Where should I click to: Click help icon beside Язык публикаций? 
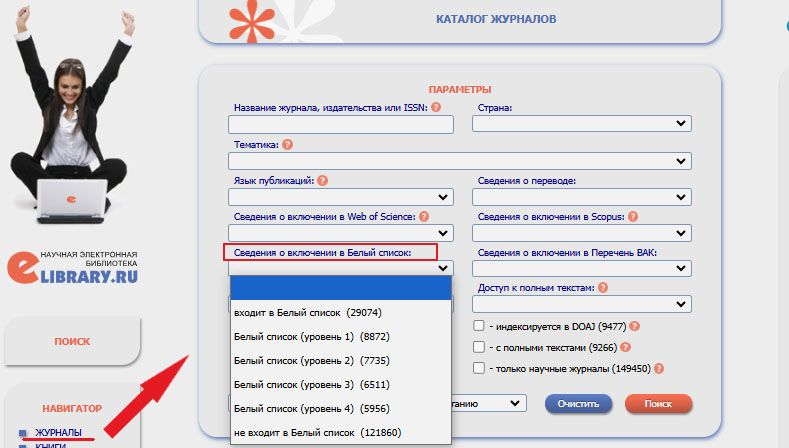(x=323, y=180)
